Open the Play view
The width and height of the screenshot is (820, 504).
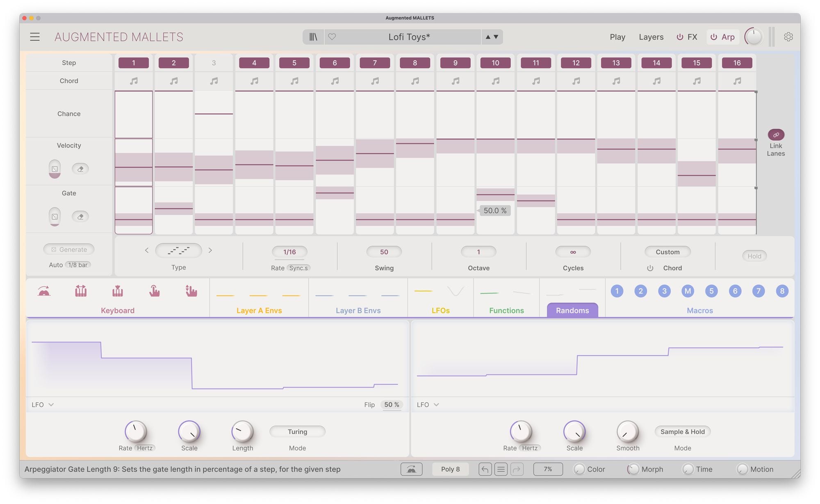pyautogui.click(x=617, y=37)
